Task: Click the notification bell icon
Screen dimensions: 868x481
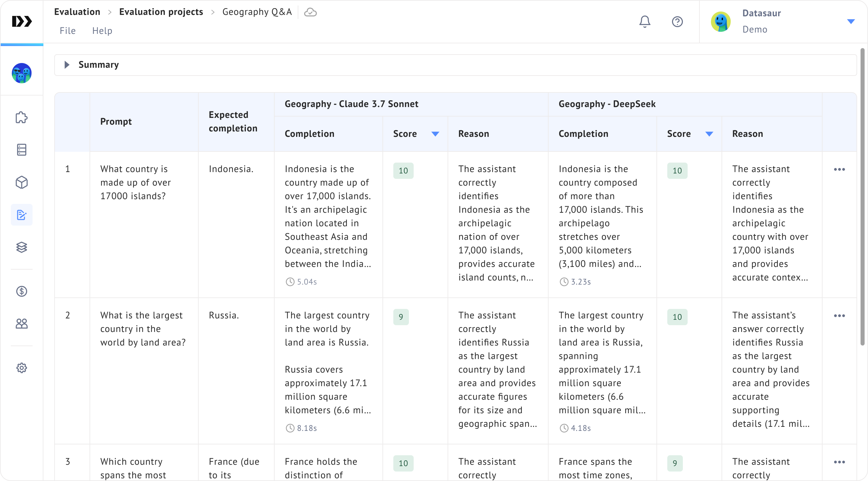Action: click(x=645, y=22)
